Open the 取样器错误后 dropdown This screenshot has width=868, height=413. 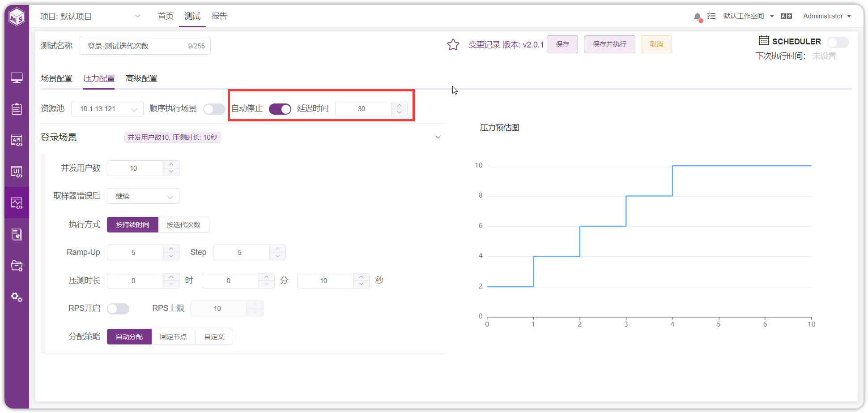143,196
